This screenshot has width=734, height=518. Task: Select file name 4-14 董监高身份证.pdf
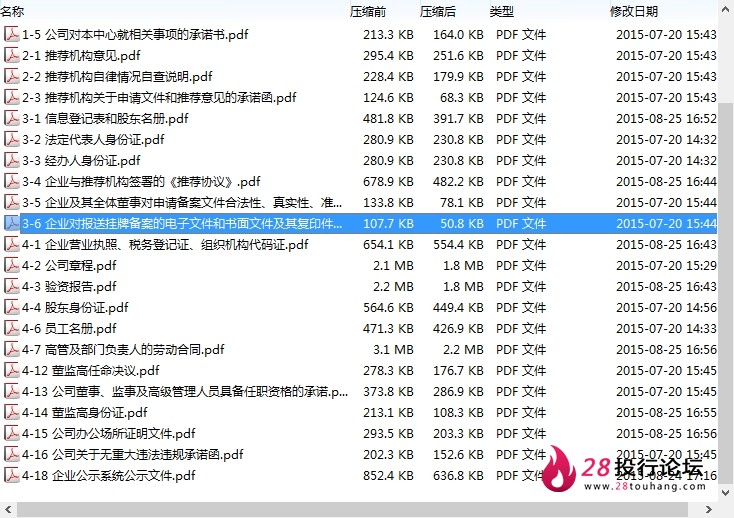pyautogui.click(x=84, y=412)
